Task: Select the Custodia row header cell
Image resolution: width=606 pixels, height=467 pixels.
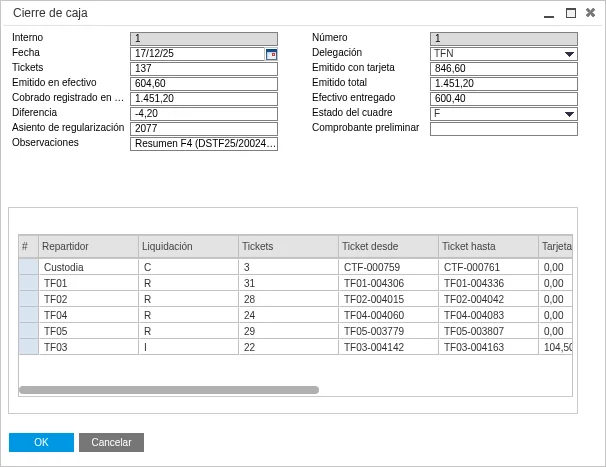Action: 29,267
